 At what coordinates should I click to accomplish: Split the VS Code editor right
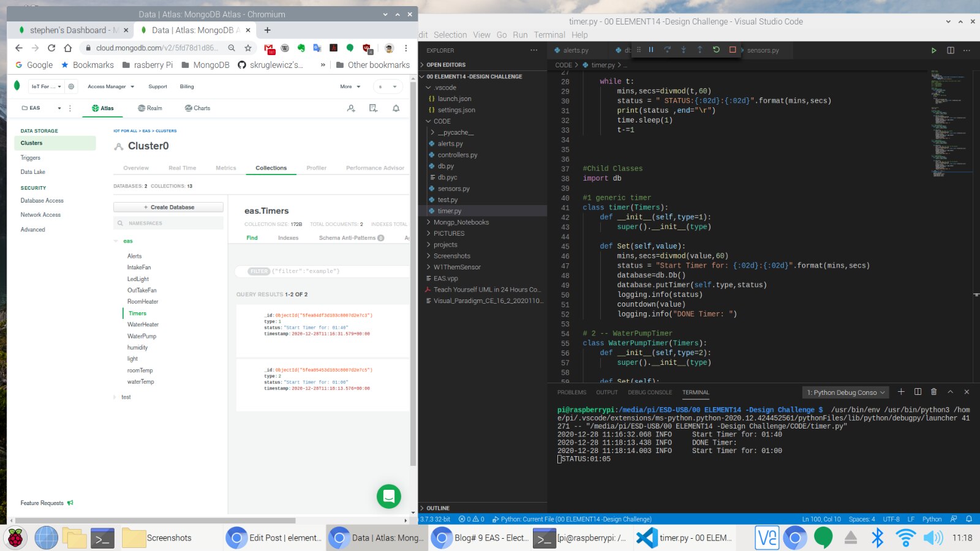(951, 50)
